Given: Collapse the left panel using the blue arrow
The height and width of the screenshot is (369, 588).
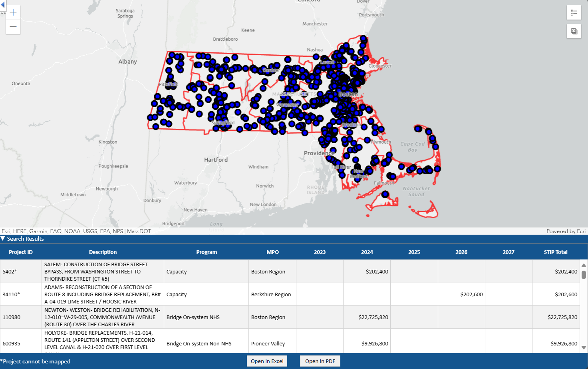Looking at the screenshot, I should (x=3, y=5).
